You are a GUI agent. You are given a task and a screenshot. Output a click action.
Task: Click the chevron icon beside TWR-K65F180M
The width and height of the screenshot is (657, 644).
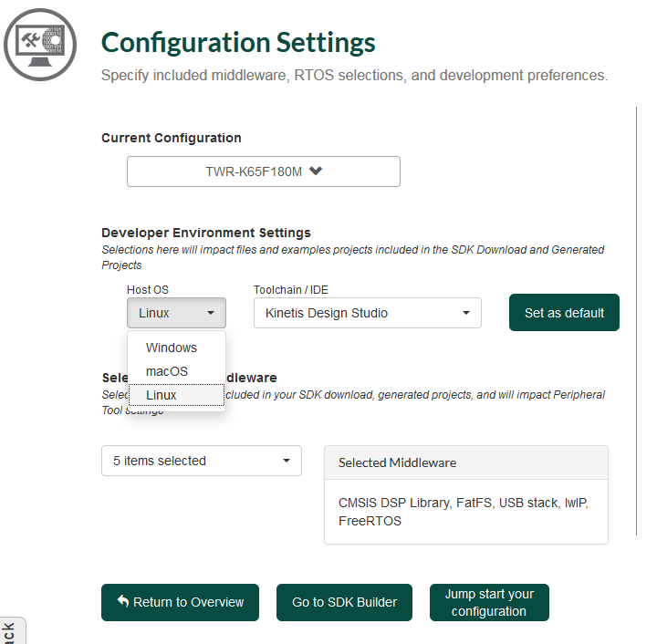click(x=316, y=171)
